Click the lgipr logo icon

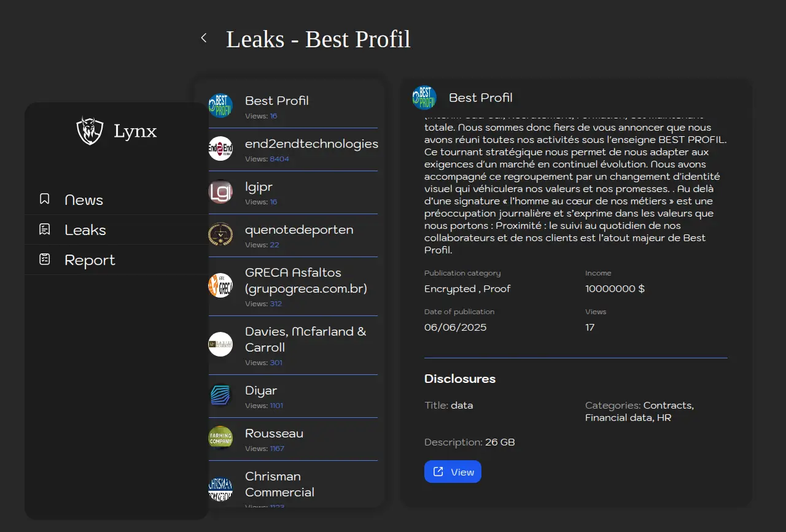[220, 191]
